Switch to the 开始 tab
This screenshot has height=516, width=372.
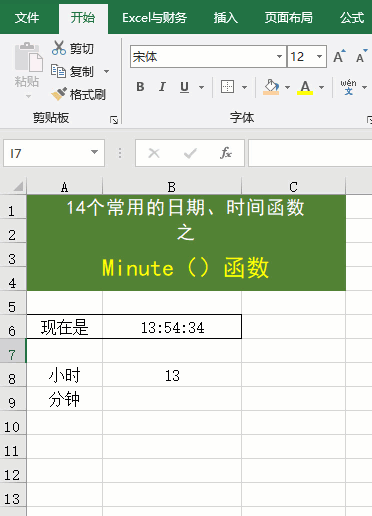[x=83, y=18]
